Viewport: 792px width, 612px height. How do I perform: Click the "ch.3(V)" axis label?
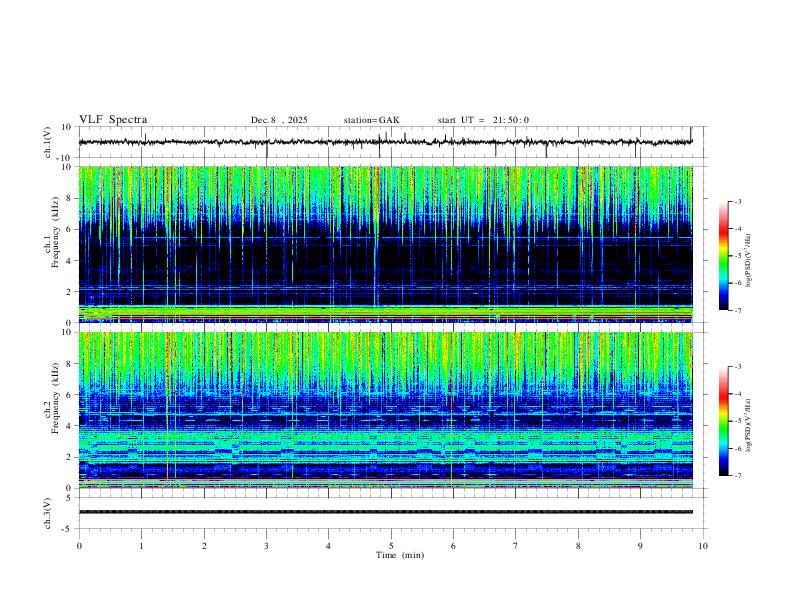click(x=48, y=513)
